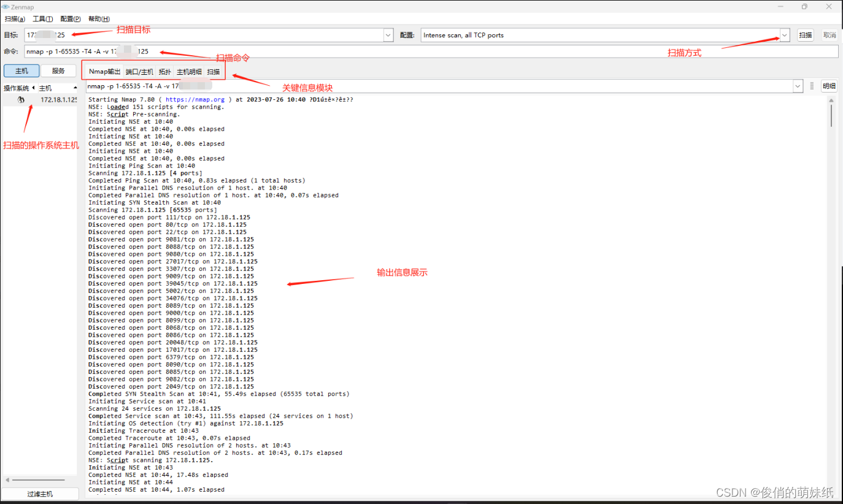This screenshot has height=504, width=843.
Task: Open the 扫描(a) menu
Action: coord(15,19)
